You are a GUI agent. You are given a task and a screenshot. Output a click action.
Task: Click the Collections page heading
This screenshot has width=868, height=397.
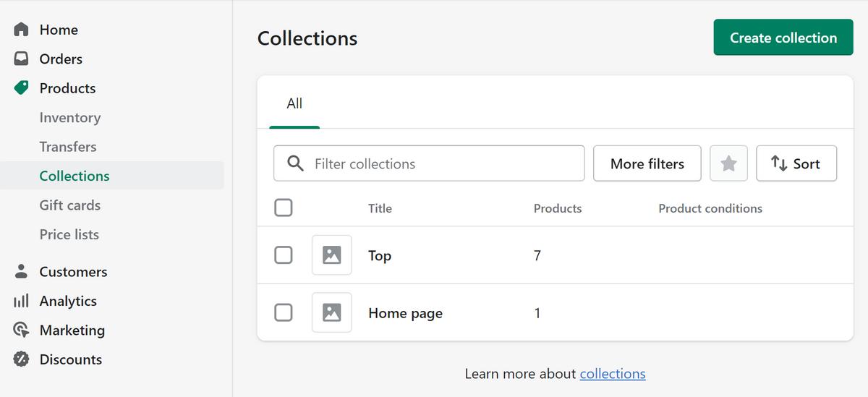307,38
